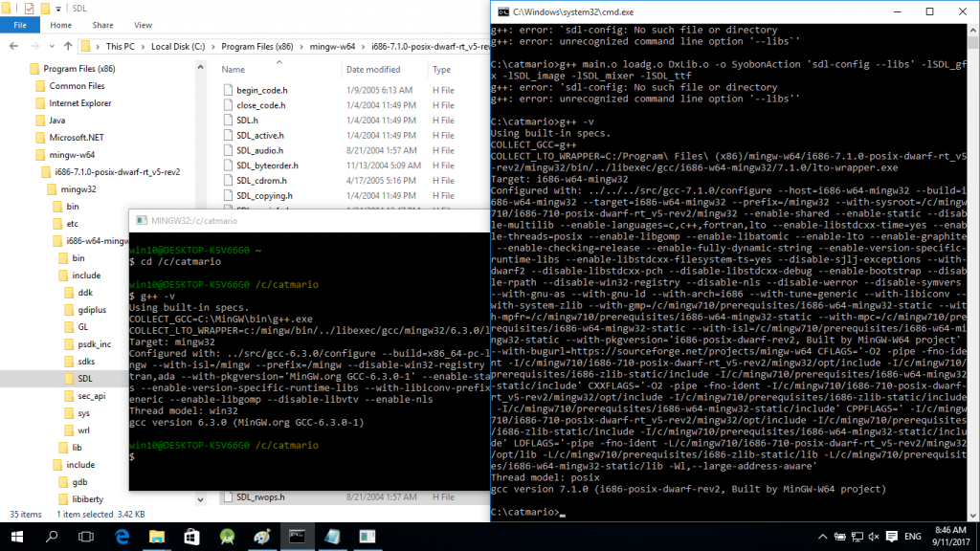Open Program Files (x86) tree folder
Viewport: 980px width, 551px height.
[x=78, y=69]
